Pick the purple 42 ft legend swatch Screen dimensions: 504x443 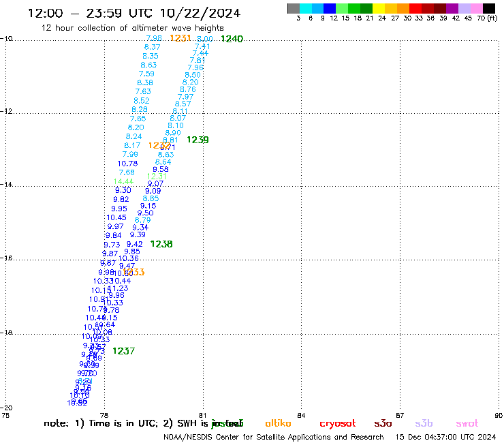point(452,8)
